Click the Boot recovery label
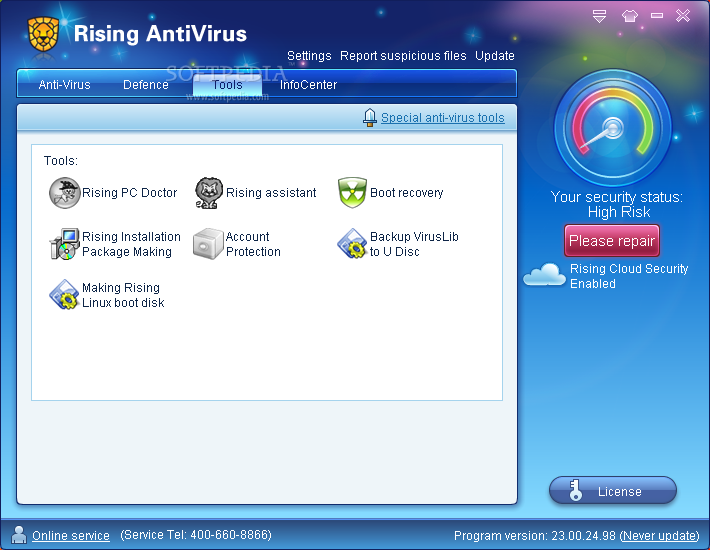 pyautogui.click(x=406, y=193)
